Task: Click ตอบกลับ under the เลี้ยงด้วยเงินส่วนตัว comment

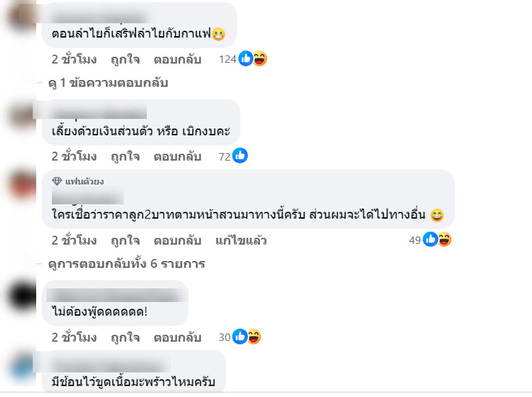Action: [x=177, y=156]
